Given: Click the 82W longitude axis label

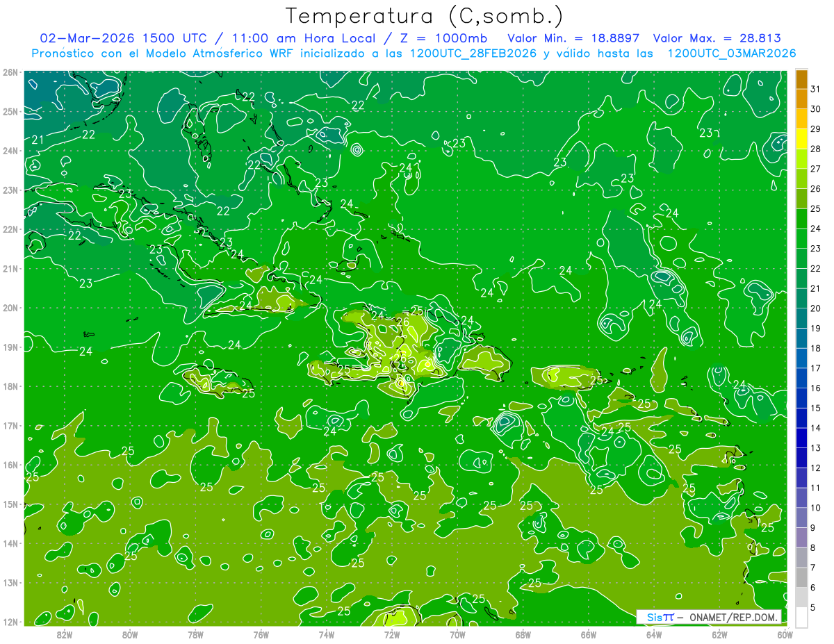Looking at the screenshot, I should (65, 634).
